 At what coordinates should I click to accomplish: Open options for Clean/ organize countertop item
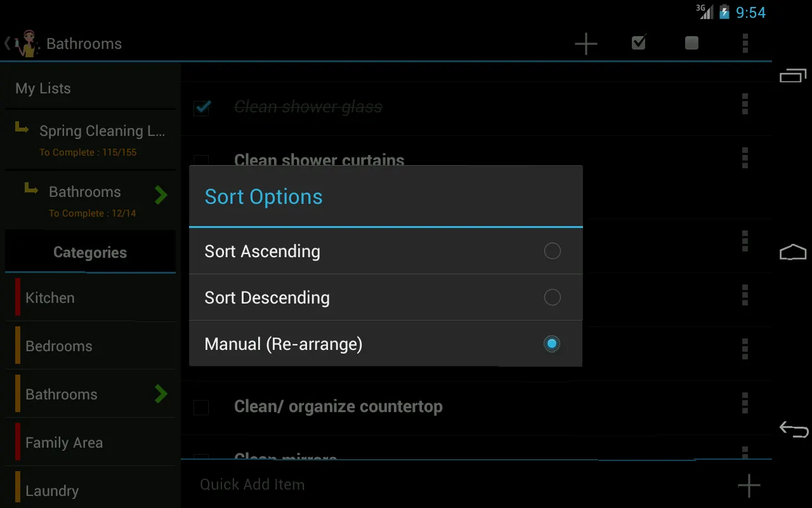745,403
